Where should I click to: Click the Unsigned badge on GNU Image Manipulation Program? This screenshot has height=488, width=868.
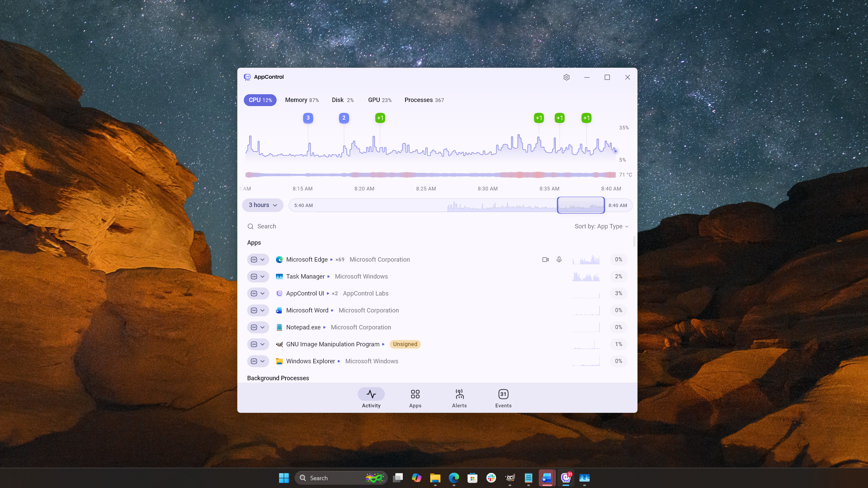(x=405, y=344)
